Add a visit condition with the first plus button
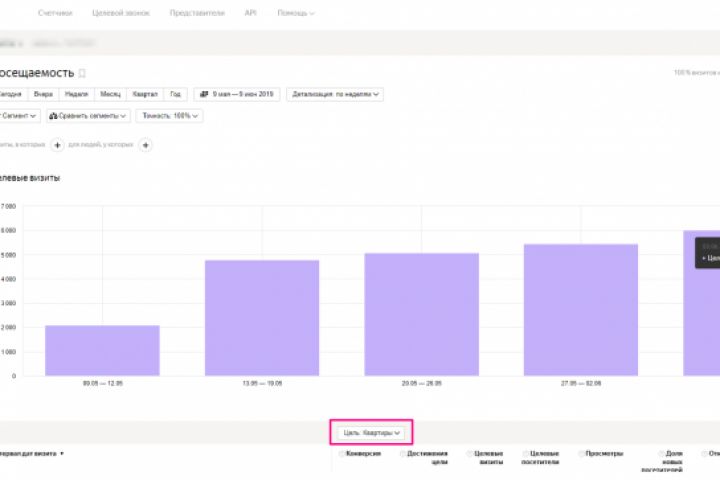 pos(57,145)
